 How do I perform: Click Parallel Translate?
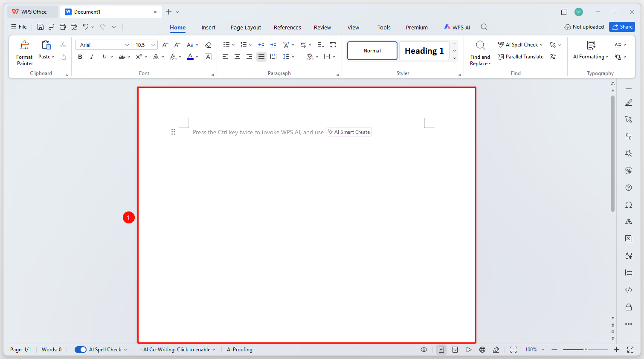coord(520,57)
